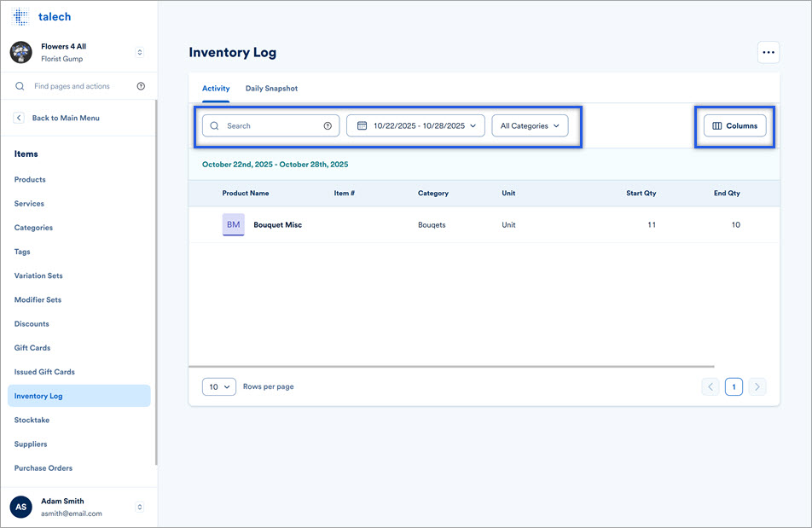Click the Unit column header

coord(508,193)
